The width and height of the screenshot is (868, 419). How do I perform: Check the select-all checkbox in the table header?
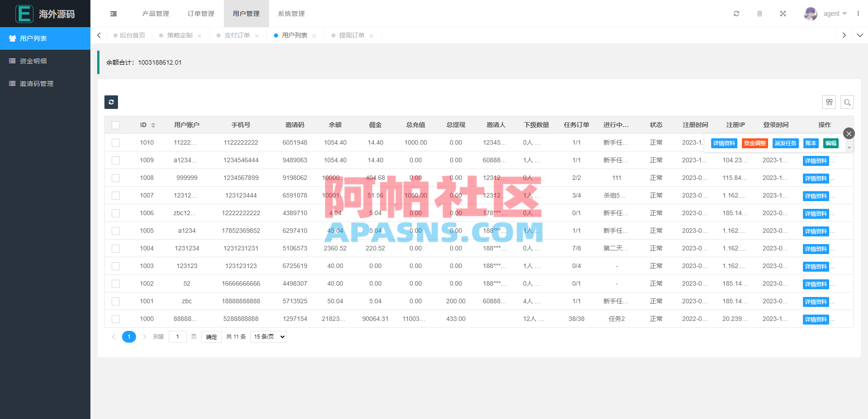tap(116, 125)
